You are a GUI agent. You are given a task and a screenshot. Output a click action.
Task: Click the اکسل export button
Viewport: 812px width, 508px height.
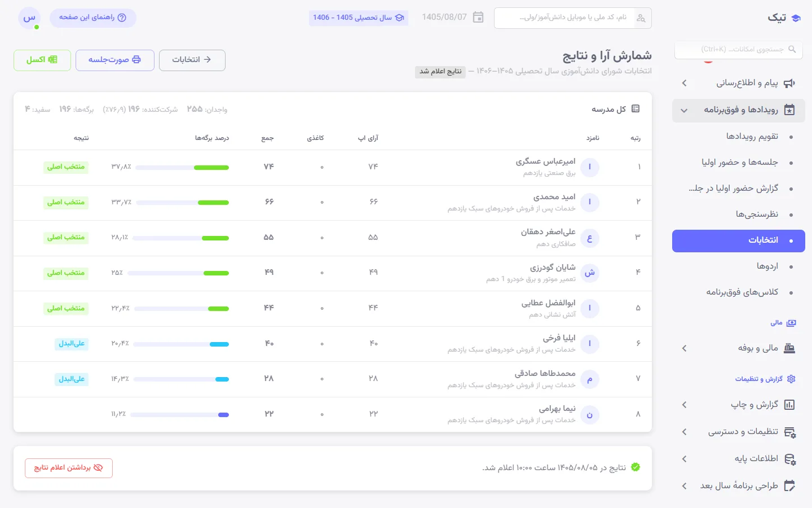(x=42, y=60)
